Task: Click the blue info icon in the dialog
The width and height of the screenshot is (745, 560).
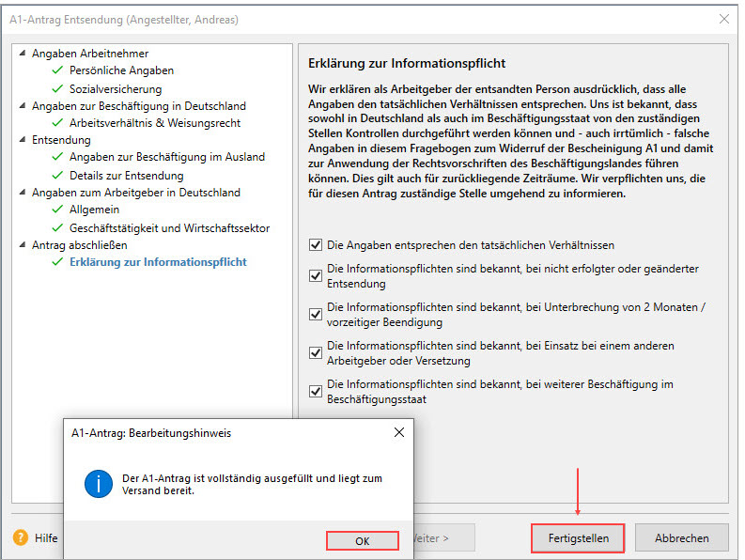Action: (99, 484)
